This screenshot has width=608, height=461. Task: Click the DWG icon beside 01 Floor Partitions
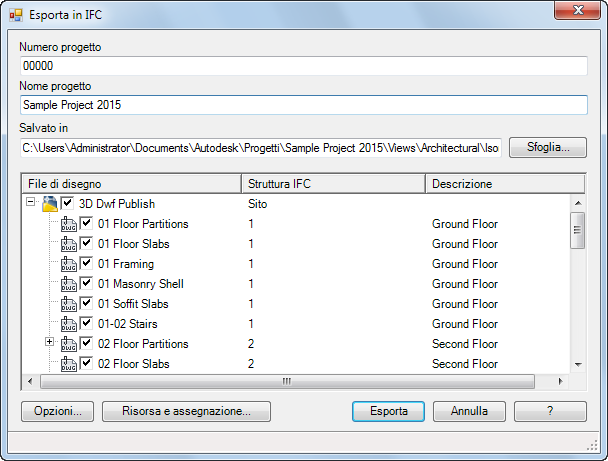pyautogui.click(x=69, y=224)
